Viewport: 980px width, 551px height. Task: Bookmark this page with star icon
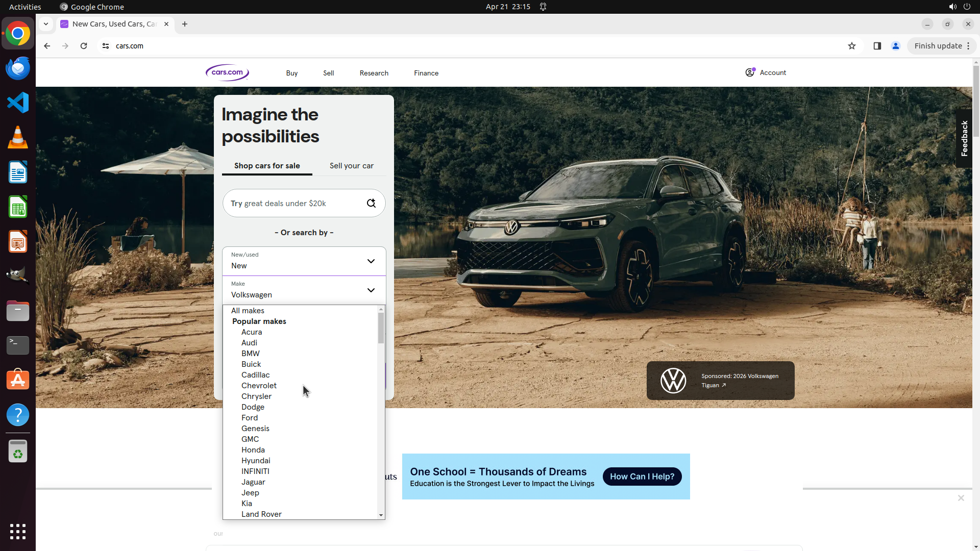click(x=851, y=46)
